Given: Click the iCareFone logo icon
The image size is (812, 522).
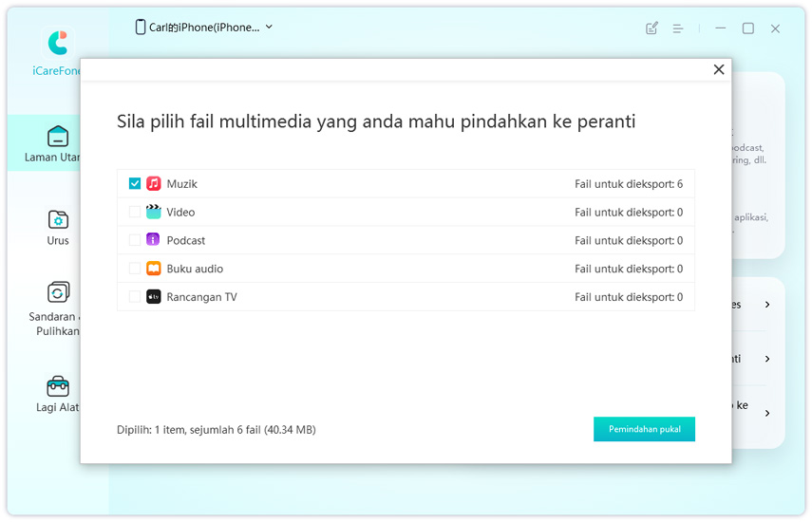Looking at the screenshot, I should click(x=58, y=43).
